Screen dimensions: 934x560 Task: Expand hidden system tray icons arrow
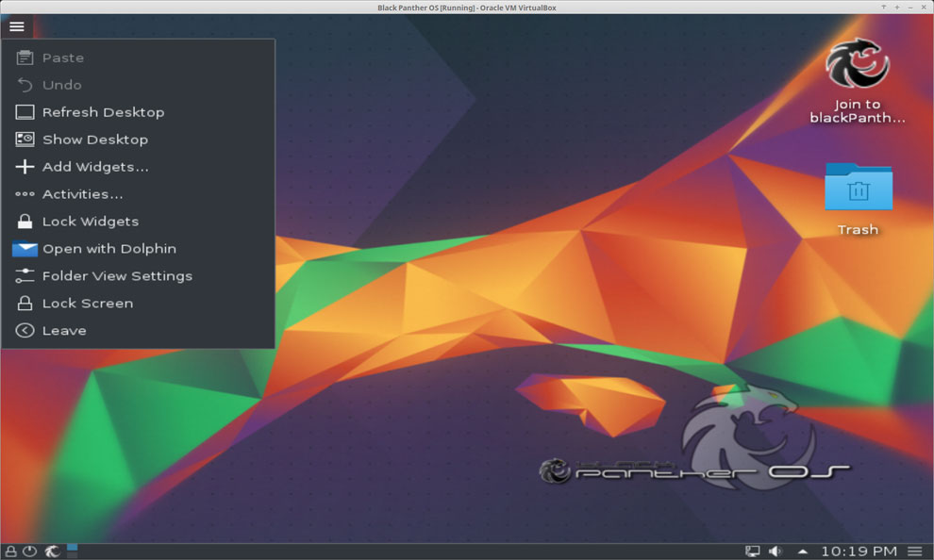pyautogui.click(x=802, y=552)
